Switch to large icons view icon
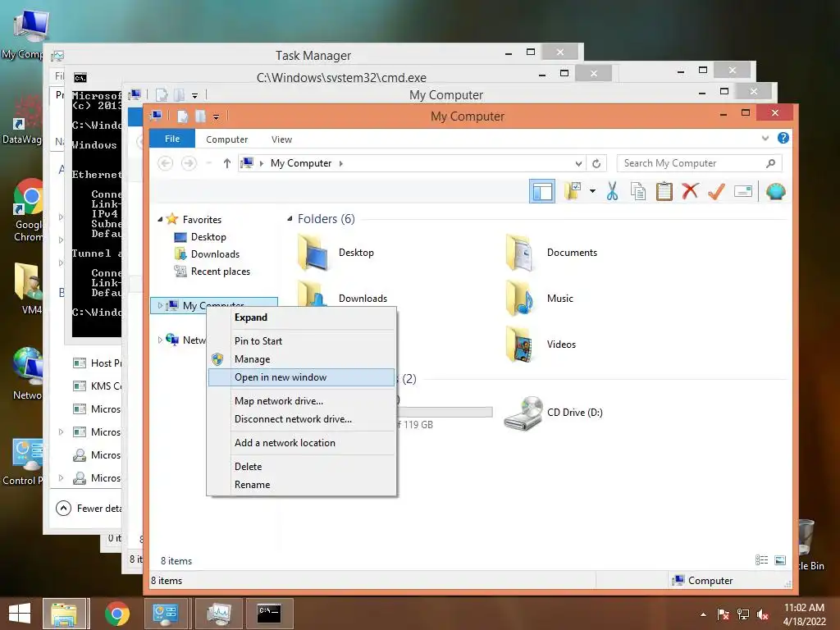Viewport: 840px width, 630px height. pyautogui.click(x=781, y=560)
